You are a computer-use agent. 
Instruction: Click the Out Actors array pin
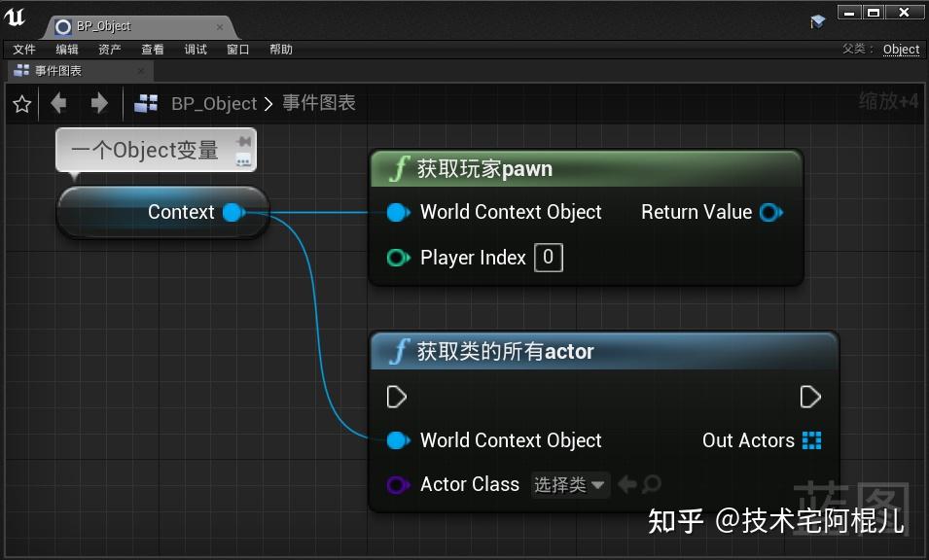coord(812,440)
